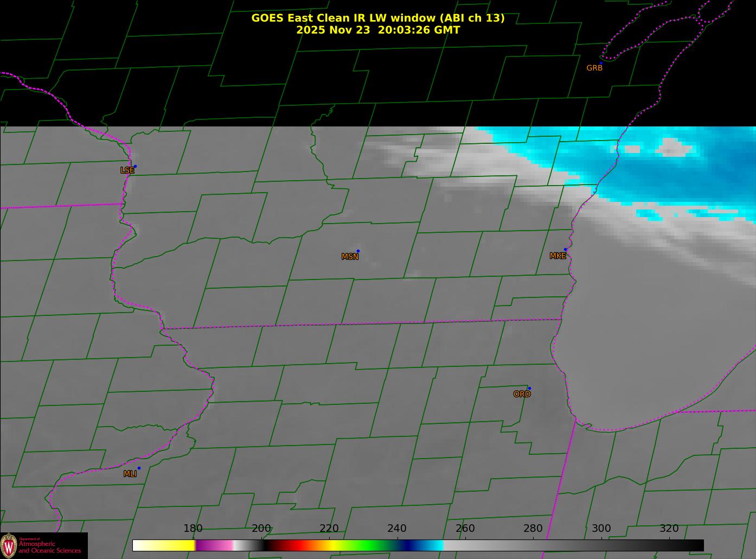Viewport: 756px width, 559px height.
Task: Click the red segment of the colorbar
Action: pyautogui.click(x=298, y=545)
